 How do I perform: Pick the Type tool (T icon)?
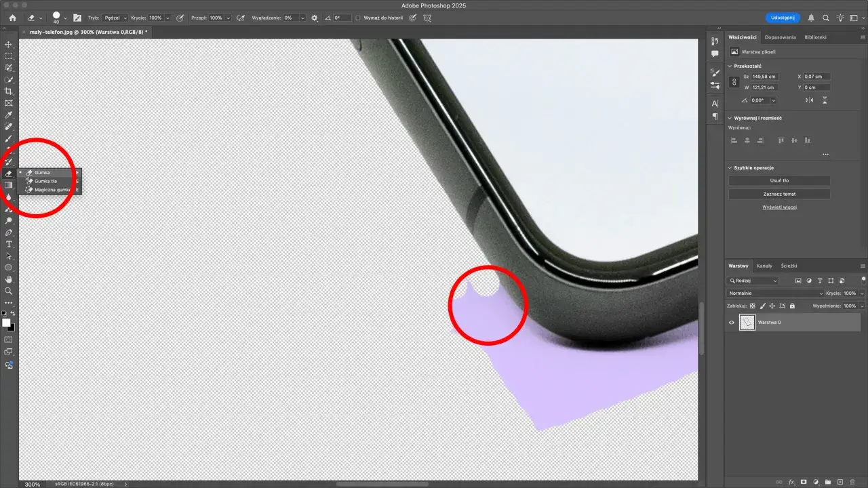click(9, 244)
